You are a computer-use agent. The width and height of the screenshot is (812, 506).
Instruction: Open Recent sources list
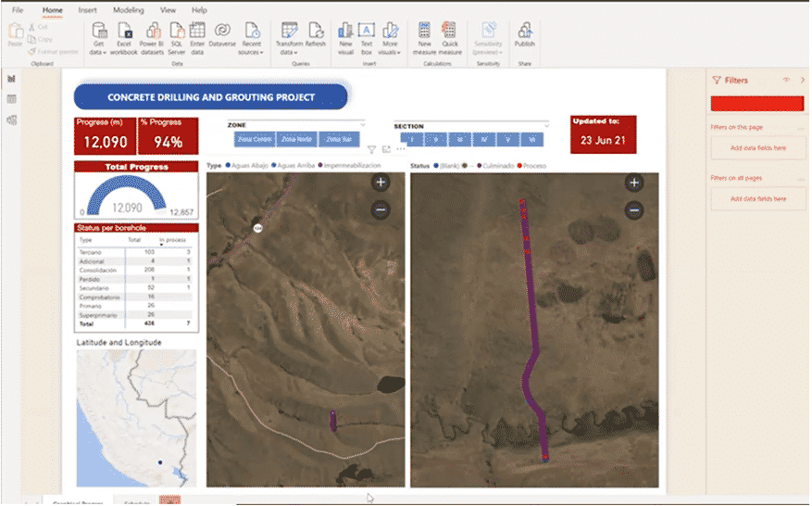pos(252,38)
